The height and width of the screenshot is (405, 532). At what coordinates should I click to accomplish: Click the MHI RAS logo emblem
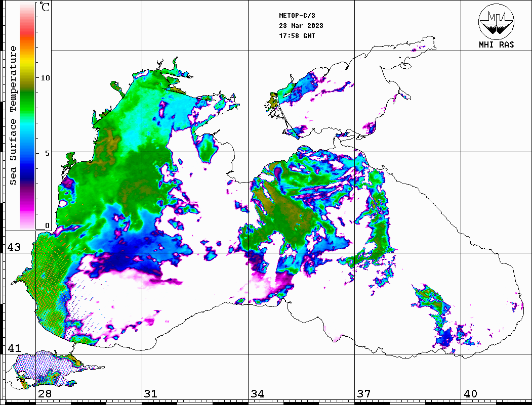tap(496, 21)
